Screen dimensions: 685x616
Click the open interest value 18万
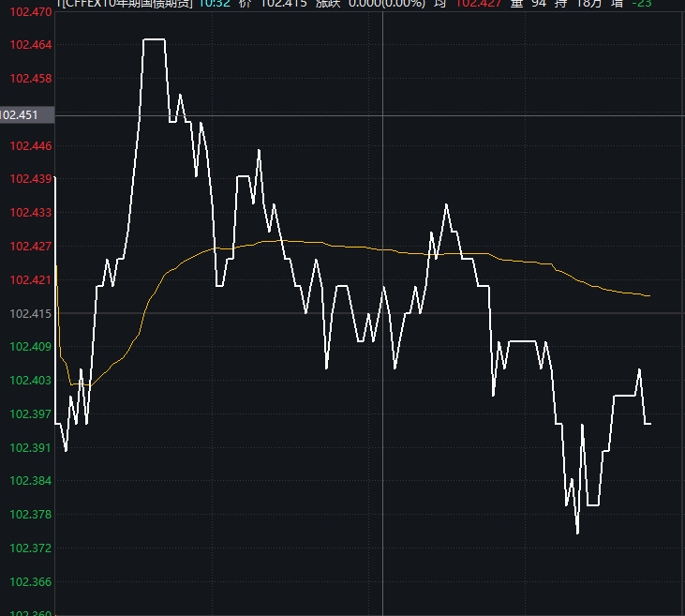tap(588, 4)
